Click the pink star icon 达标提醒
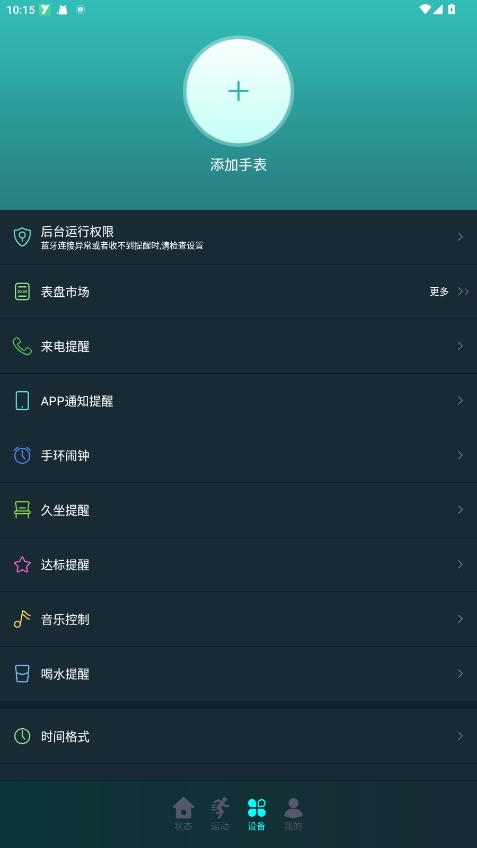 tap(22, 565)
